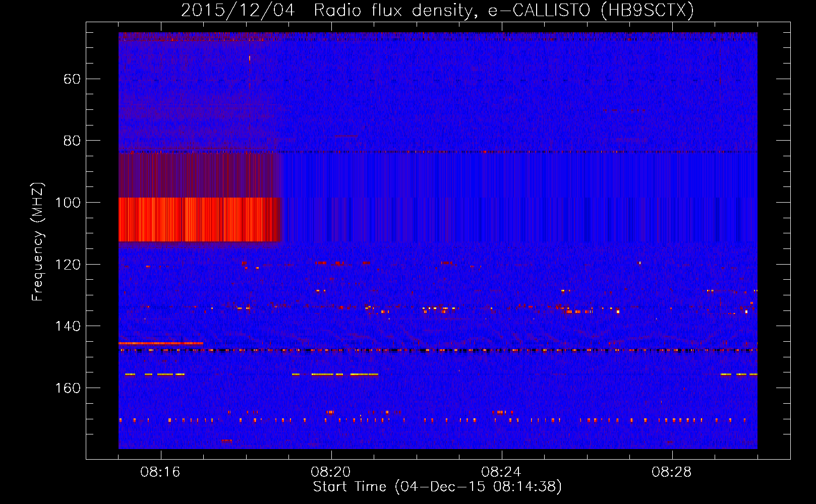Image resolution: width=816 pixels, height=504 pixels.
Task: Click the 140 frequency tick label
Action: pyautogui.click(x=68, y=326)
